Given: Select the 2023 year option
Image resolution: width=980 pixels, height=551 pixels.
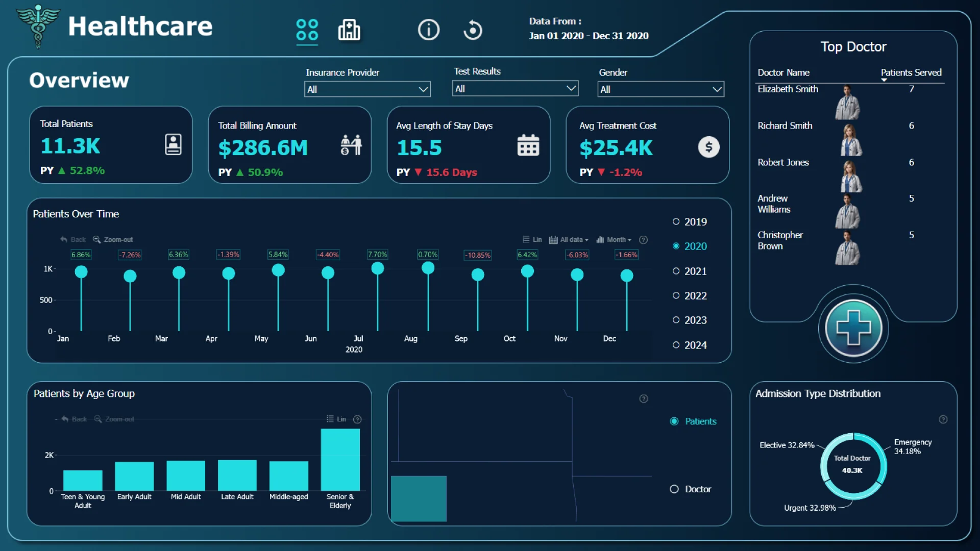Looking at the screenshot, I should click(676, 320).
